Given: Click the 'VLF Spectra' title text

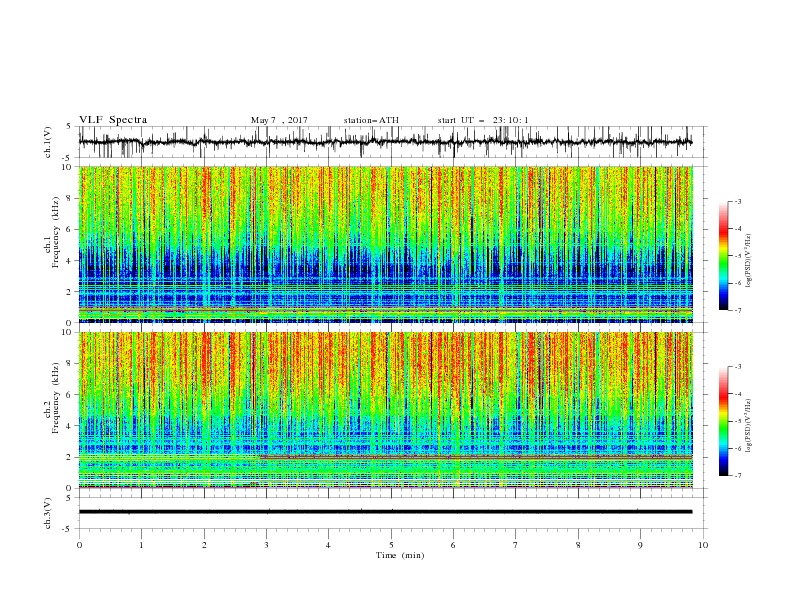Looking at the screenshot, I should point(113,120).
